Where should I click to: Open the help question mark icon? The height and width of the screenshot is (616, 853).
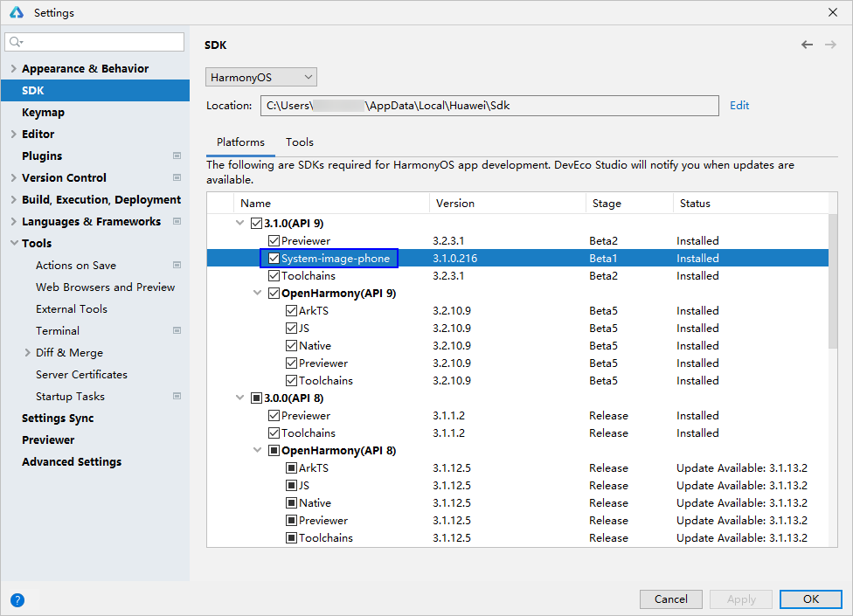pyautogui.click(x=17, y=600)
